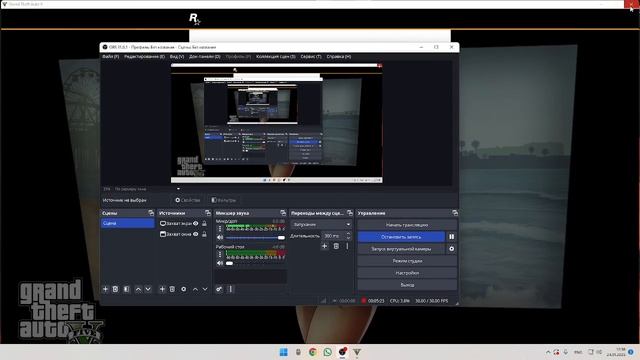Open the Scene Collection menu
This screenshot has width=640, height=360.
276,57
